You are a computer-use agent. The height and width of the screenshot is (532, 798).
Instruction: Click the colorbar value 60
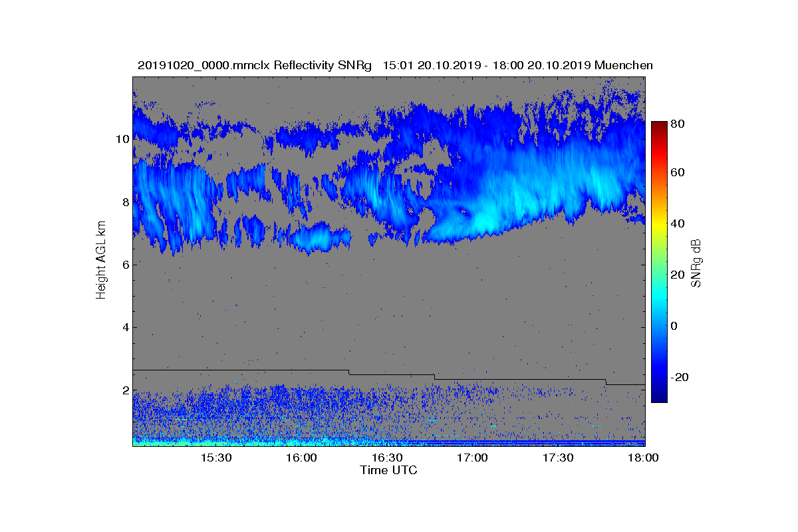tap(679, 173)
